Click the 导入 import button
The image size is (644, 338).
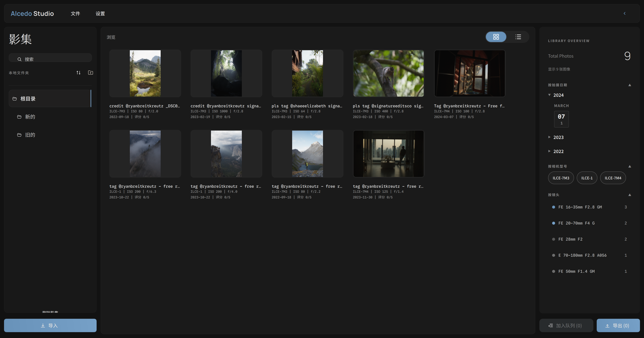coord(50,325)
